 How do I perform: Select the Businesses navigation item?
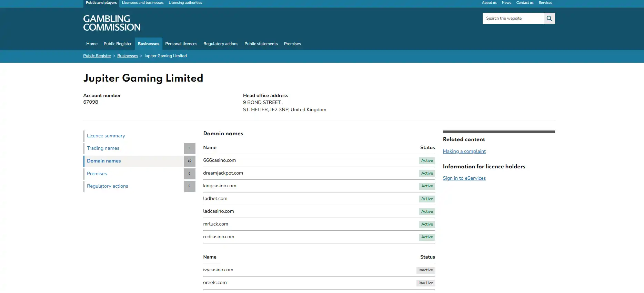149,44
